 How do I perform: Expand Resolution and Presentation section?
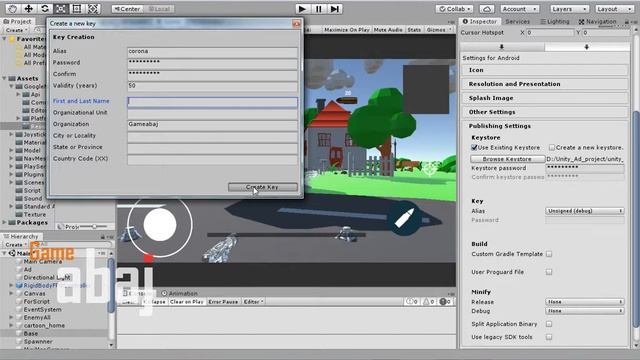click(x=545, y=84)
